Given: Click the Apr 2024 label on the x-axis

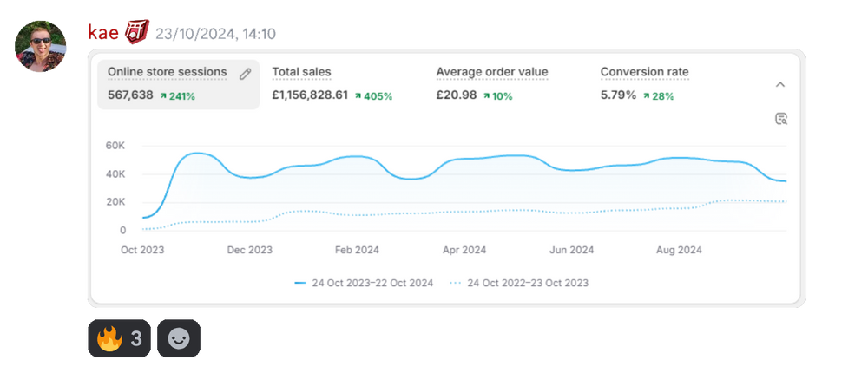Looking at the screenshot, I should 464,250.
